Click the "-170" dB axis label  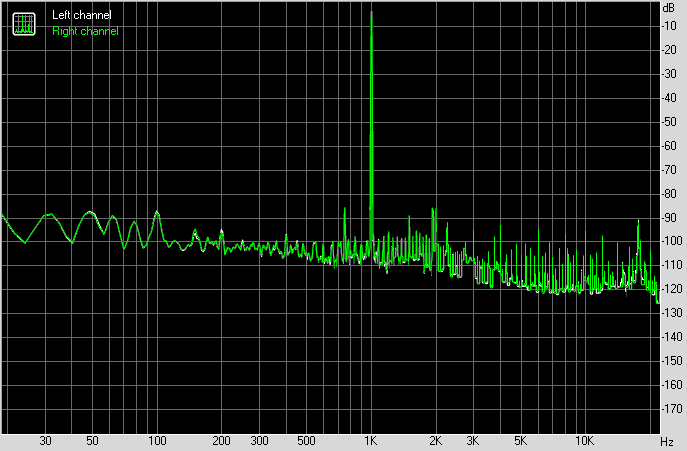(x=672, y=409)
